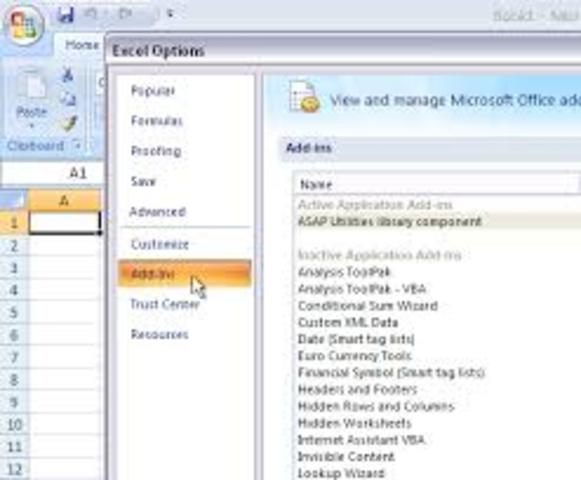The width and height of the screenshot is (581, 480).
Task: Select Custom XML Data add-in
Action: coord(348,322)
